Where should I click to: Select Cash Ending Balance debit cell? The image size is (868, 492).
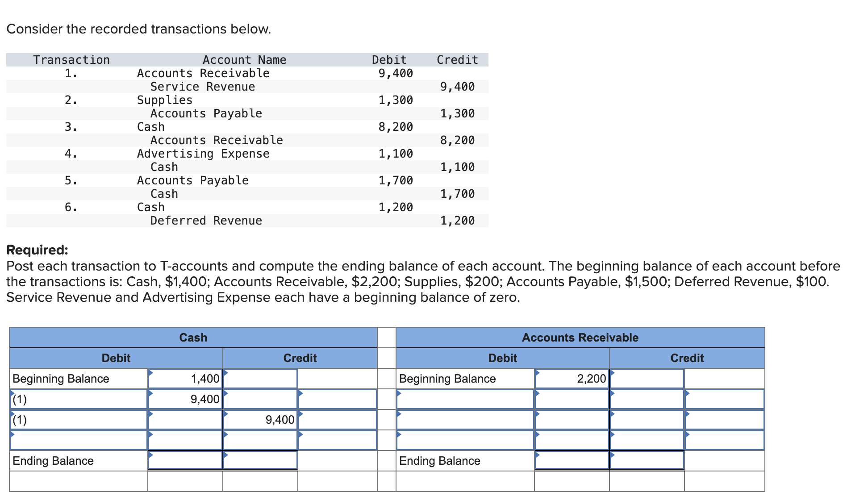(185, 460)
